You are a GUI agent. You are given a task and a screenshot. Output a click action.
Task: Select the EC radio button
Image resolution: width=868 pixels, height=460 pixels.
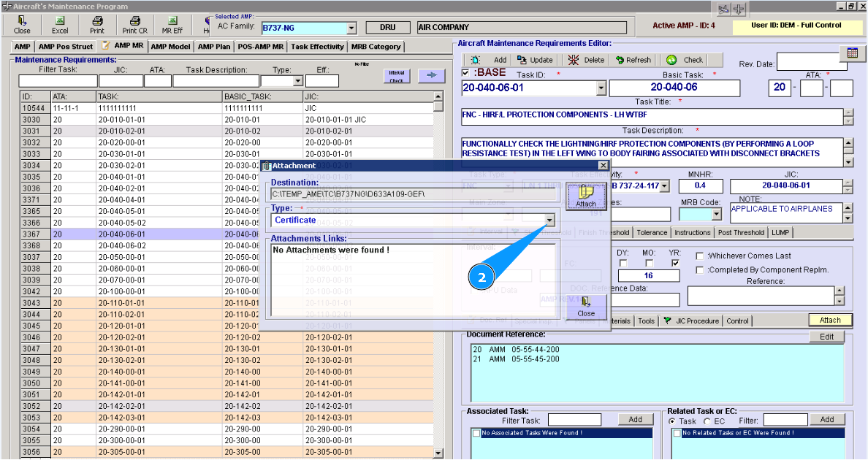point(707,421)
